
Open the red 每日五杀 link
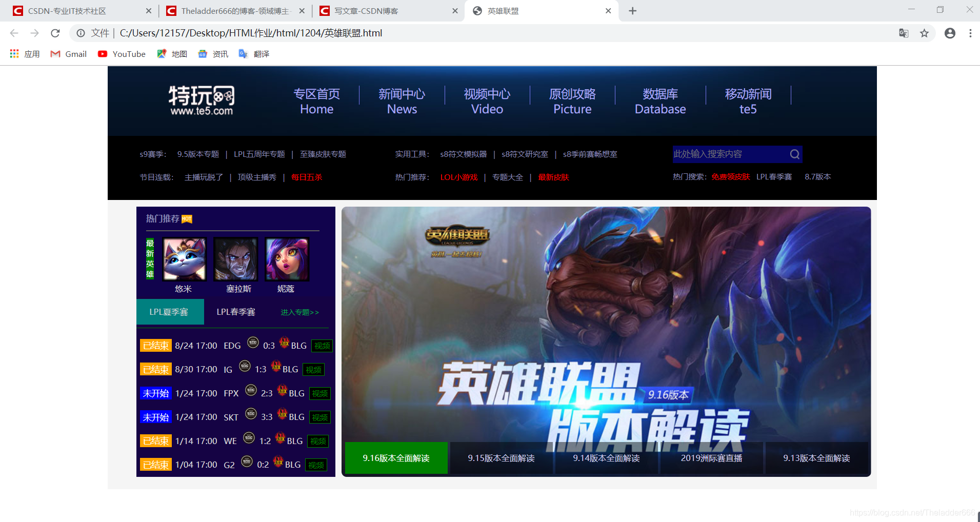[307, 177]
